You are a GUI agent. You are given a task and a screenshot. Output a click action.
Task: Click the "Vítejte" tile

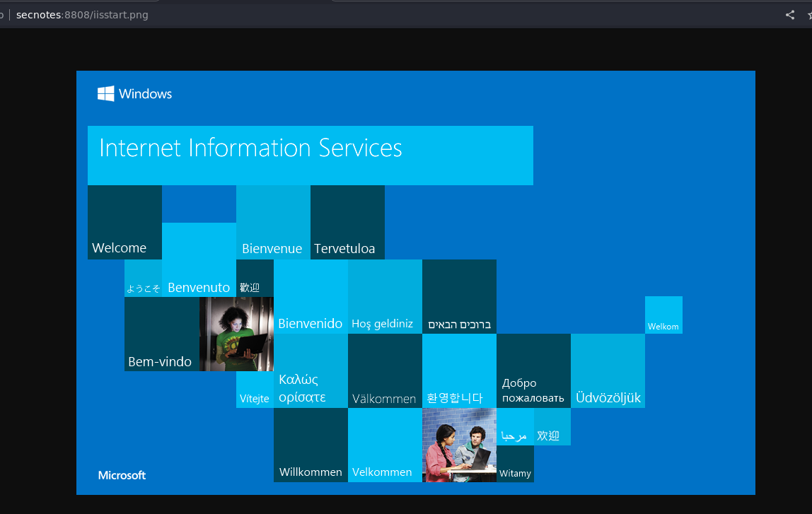pyautogui.click(x=255, y=390)
